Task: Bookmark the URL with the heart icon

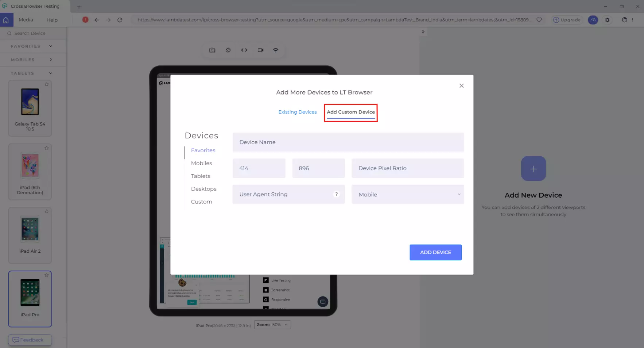Action: [x=539, y=20]
